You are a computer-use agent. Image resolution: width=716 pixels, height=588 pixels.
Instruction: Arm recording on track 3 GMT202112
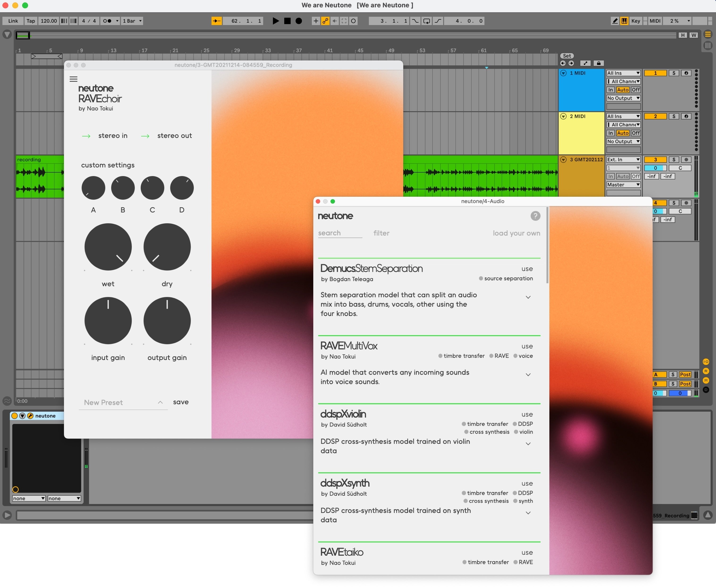pos(686,159)
